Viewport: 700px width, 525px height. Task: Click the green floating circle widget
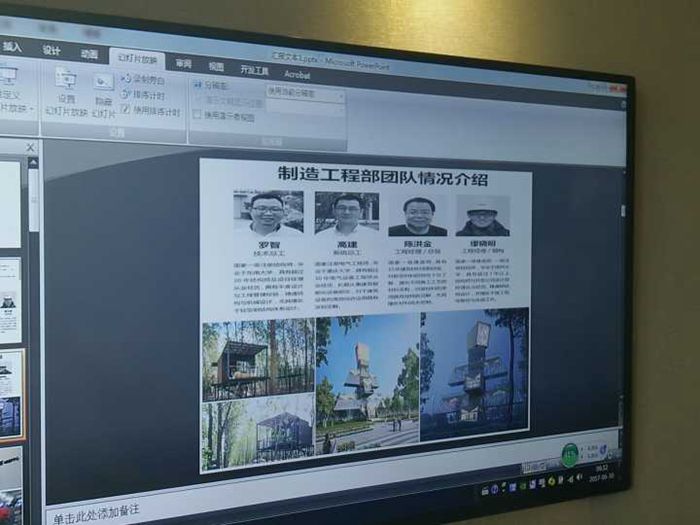(x=570, y=454)
